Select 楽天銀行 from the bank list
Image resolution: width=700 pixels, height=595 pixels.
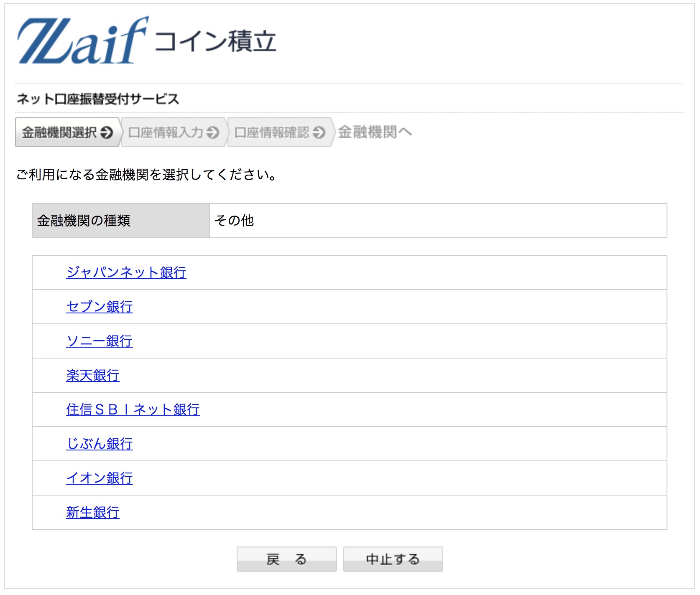(92, 375)
